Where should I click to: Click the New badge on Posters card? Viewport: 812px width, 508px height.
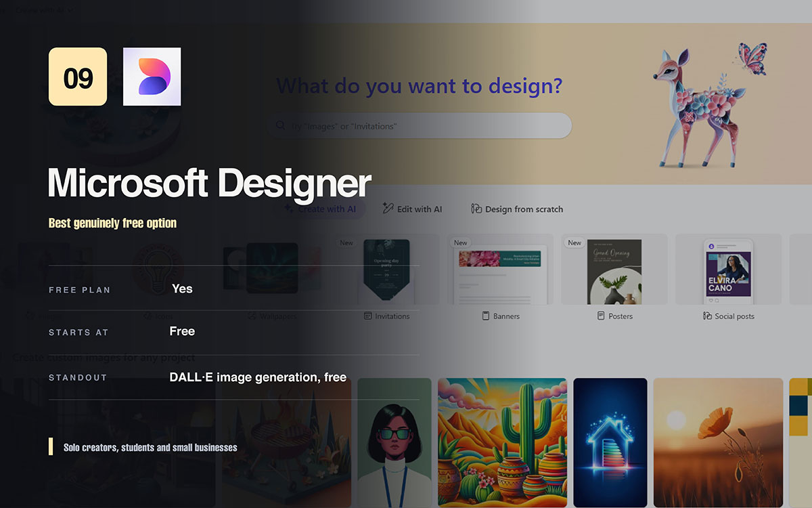574,242
